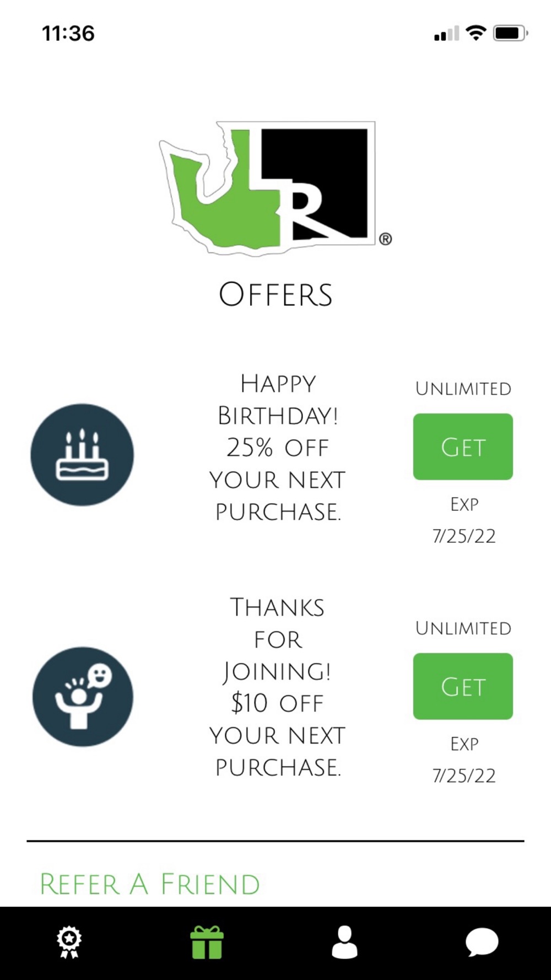
Task: Get the 25% off birthday offer
Action: tap(463, 446)
